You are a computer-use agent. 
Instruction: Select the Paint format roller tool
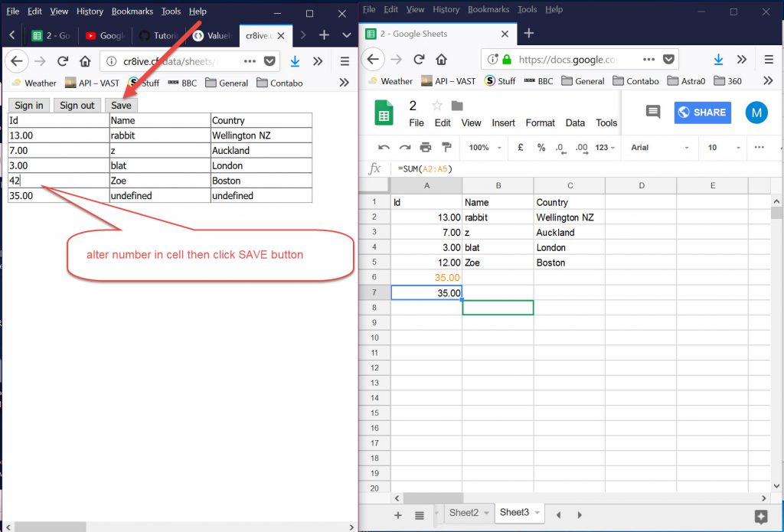(x=446, y=148)
